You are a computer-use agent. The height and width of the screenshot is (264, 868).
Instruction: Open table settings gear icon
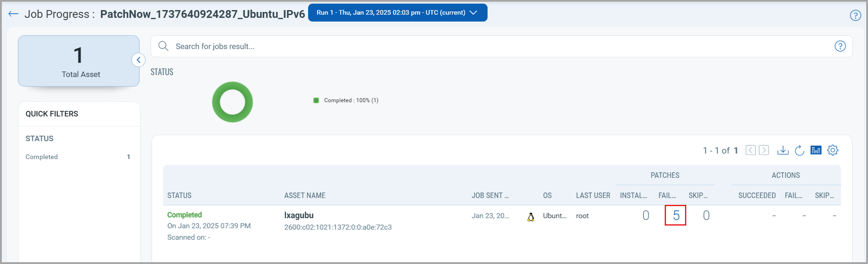833,150
